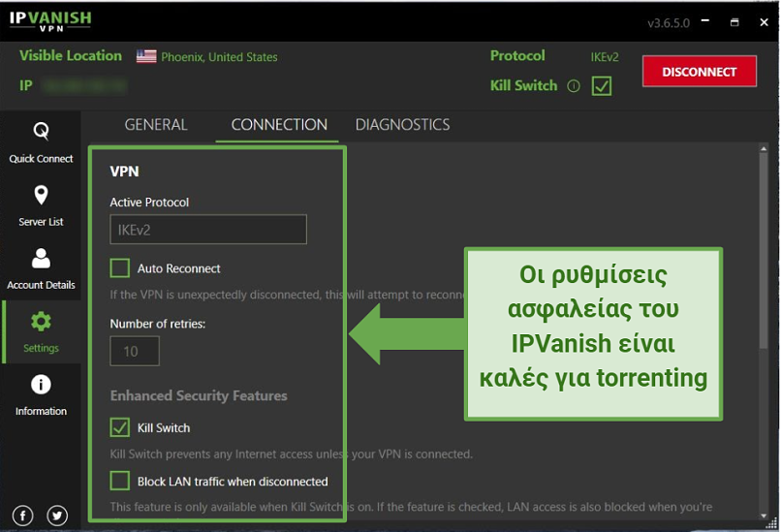Click the Kill Switch info icon

pyautogui.click(x=574, y=86)
